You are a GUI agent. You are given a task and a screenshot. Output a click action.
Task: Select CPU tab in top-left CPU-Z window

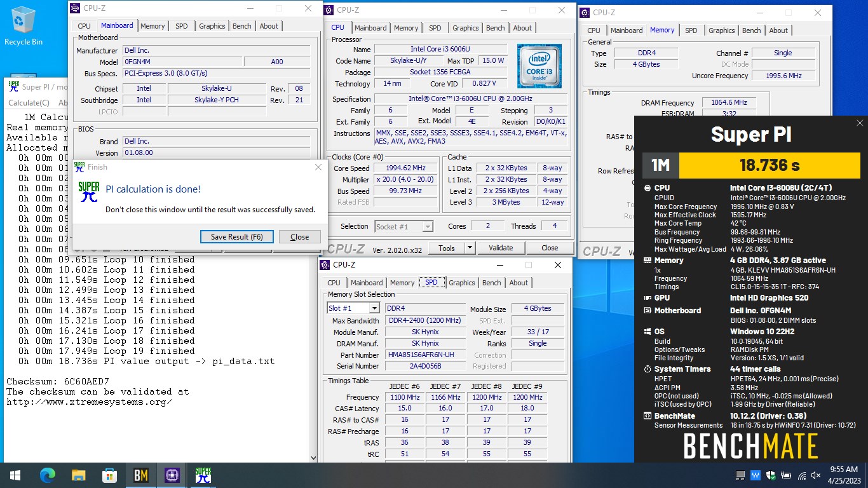tap(84, 26)
